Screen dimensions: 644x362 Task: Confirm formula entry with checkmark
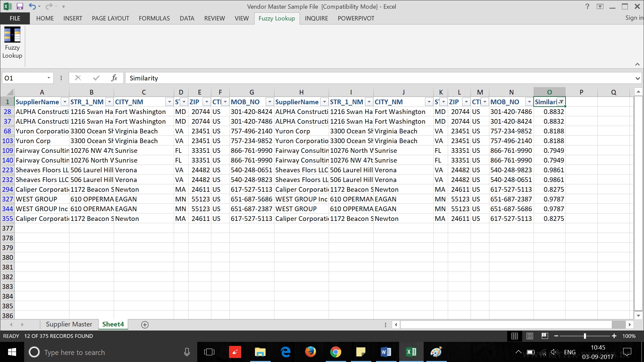click(96, 78)
